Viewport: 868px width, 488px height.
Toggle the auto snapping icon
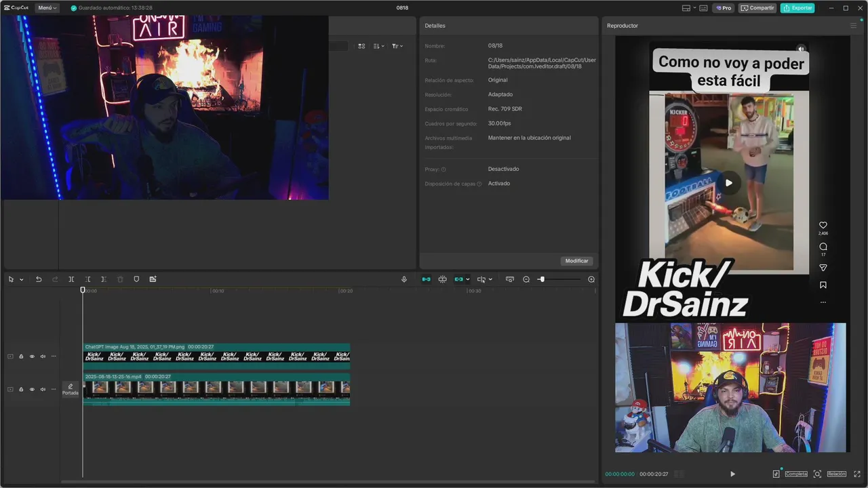[x=442, y=279]
